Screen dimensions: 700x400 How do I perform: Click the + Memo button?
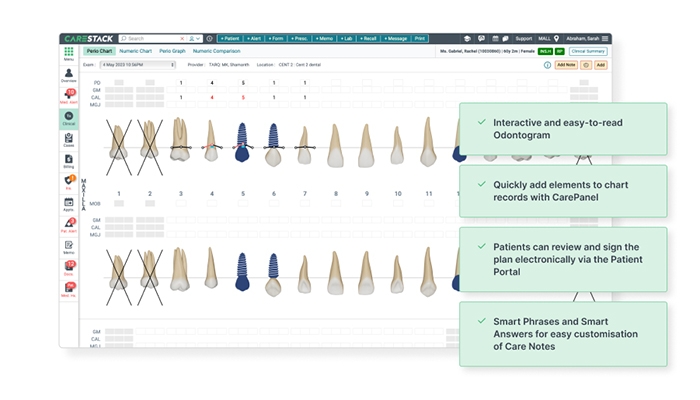pos(324,38)
